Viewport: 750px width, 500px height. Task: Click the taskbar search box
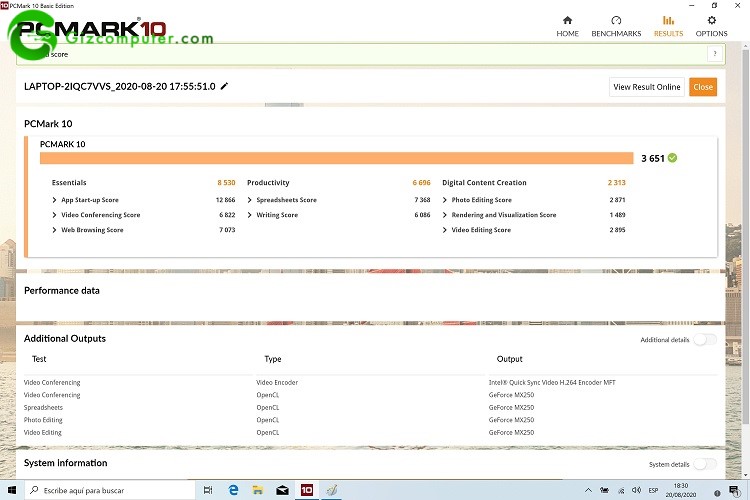click(110, 490)
